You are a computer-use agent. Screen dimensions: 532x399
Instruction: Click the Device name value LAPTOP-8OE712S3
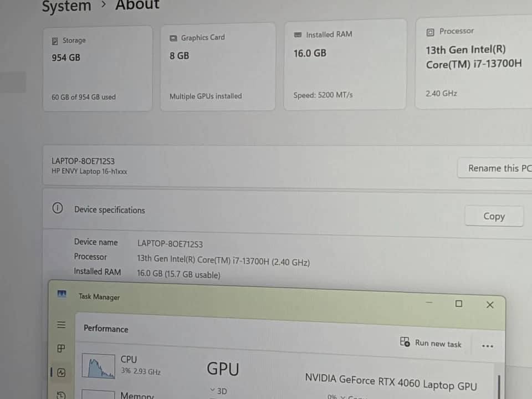click(170, 244)
